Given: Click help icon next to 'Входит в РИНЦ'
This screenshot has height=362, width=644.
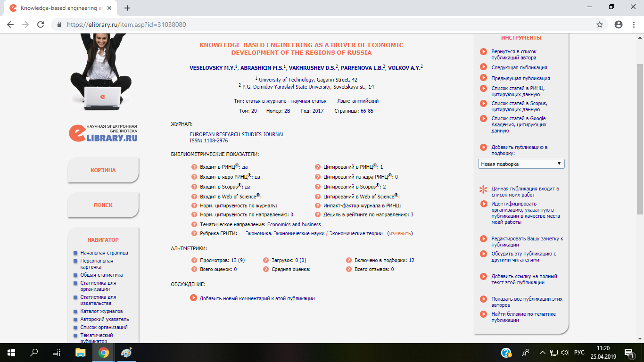Looking at the screenshot, I should tap(194, 167).
